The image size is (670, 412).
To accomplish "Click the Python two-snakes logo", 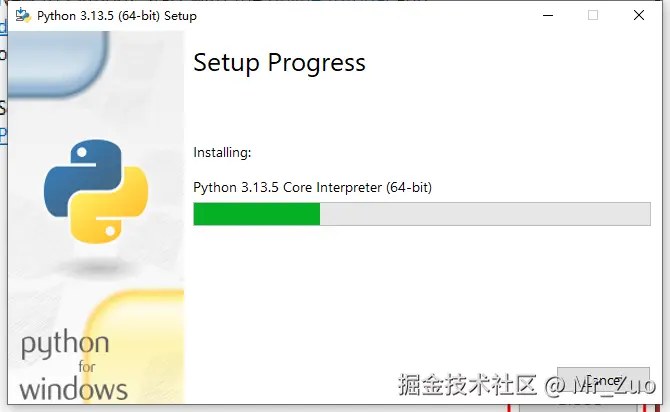I will (x=96, y=191).
